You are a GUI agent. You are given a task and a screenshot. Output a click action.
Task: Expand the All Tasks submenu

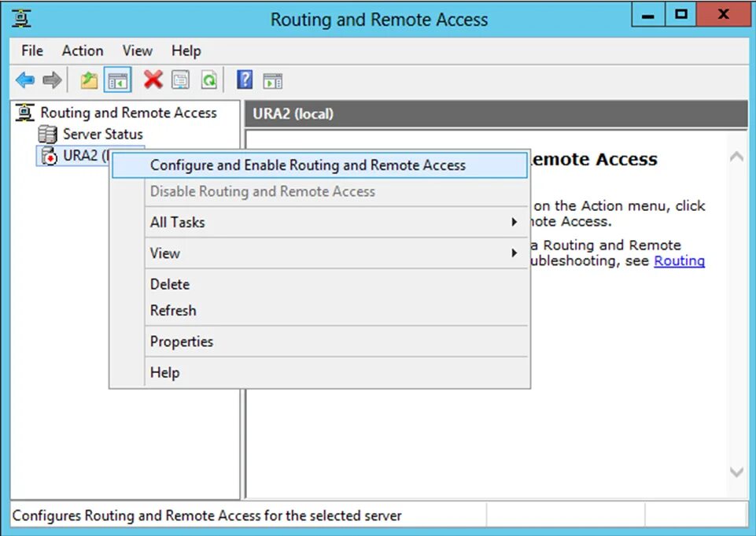[319, 222]
